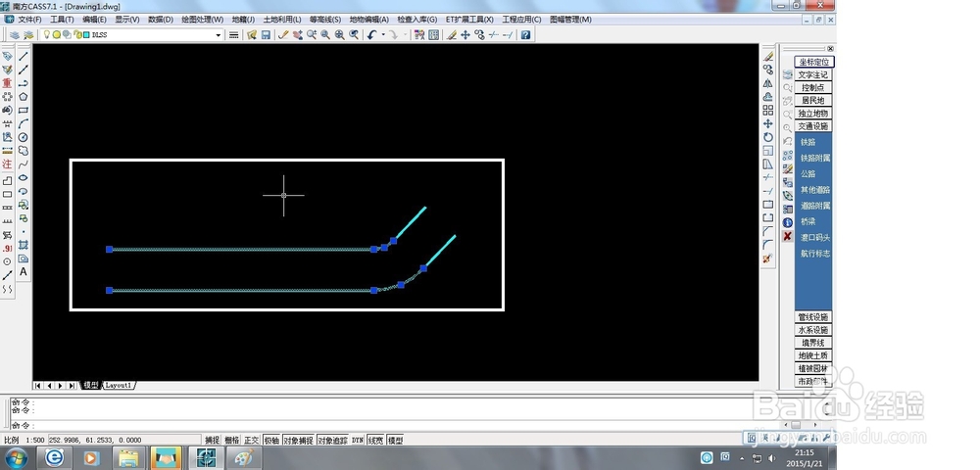This screenshot has height=470, width=980.
Task: Click the 坐标定位 button
Action: coord(814,62)
